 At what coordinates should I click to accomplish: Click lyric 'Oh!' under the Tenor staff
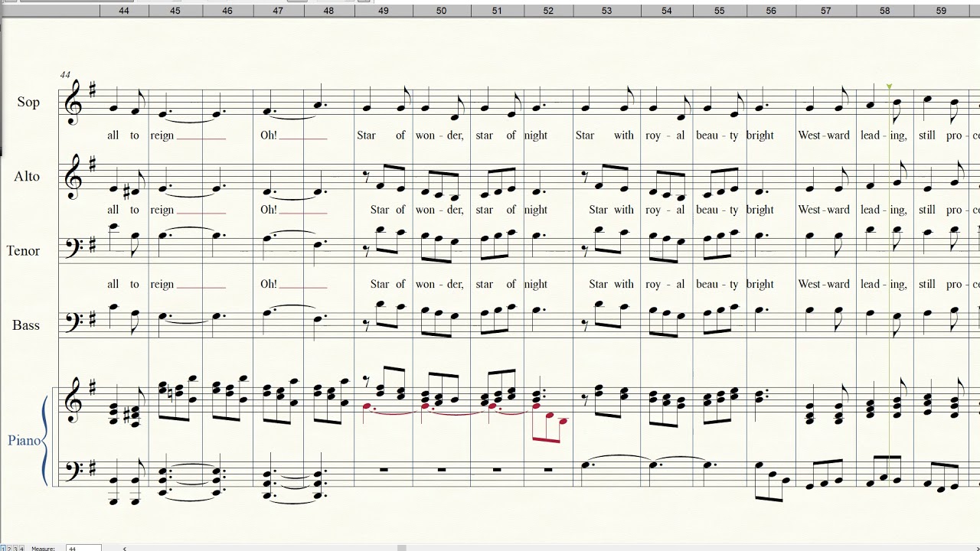click(x=269, y=284)
